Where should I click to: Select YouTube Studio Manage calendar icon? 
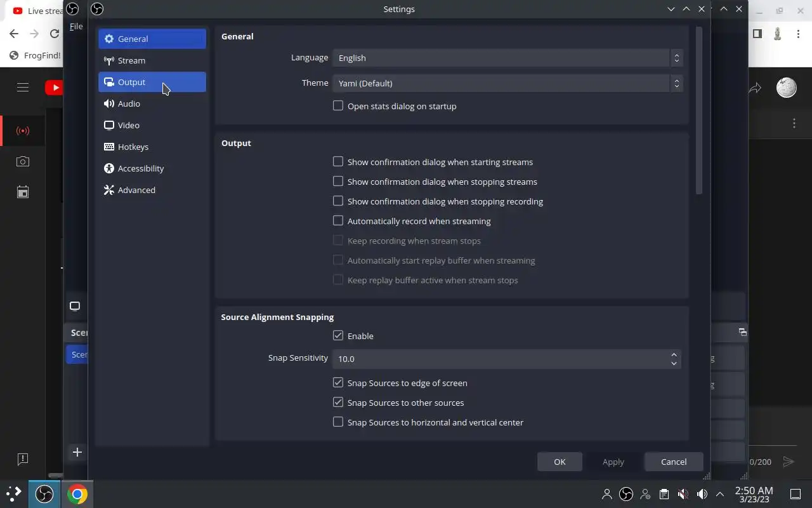(23, 192)
